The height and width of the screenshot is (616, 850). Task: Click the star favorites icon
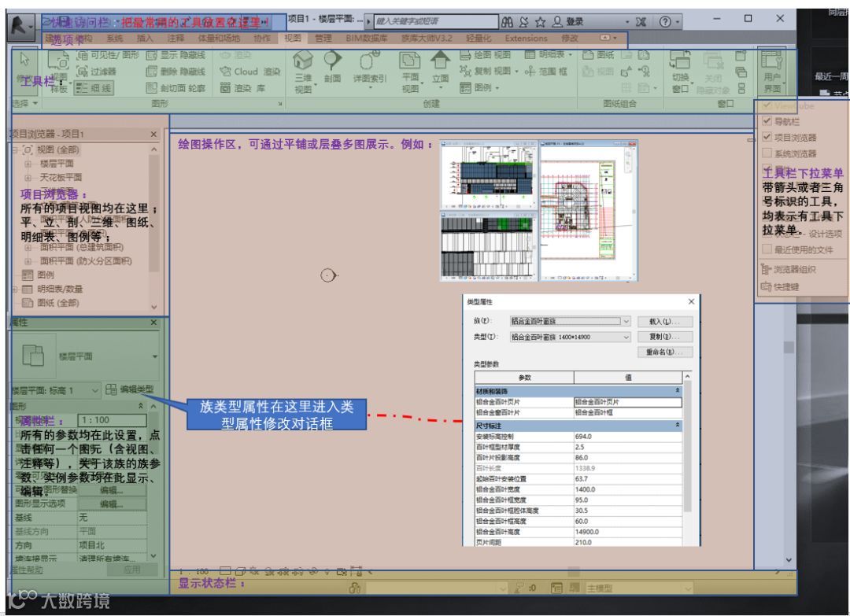click(x=541, y=22)
